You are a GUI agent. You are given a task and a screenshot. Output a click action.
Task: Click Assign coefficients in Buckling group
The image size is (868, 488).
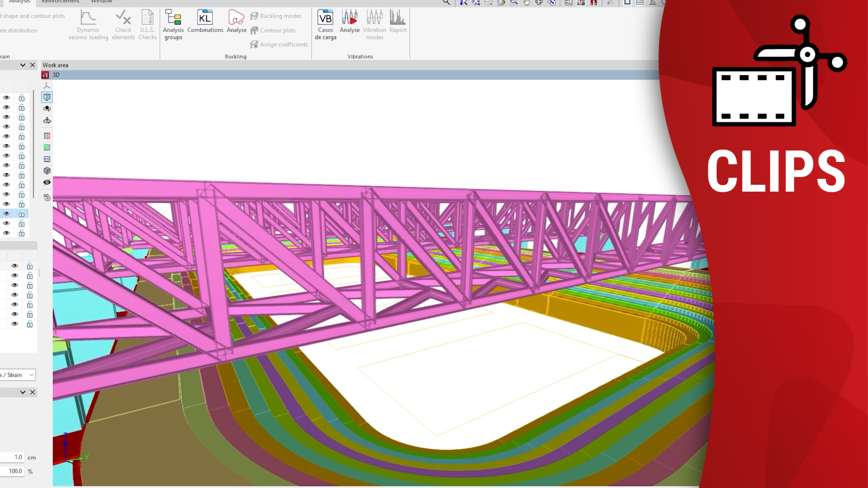(278, 44)
